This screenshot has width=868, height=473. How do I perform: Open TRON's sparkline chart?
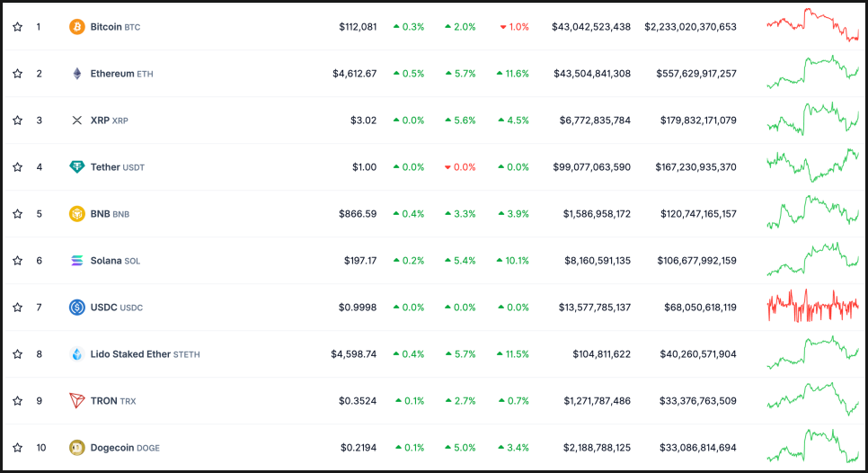click(x=812, y=398)
